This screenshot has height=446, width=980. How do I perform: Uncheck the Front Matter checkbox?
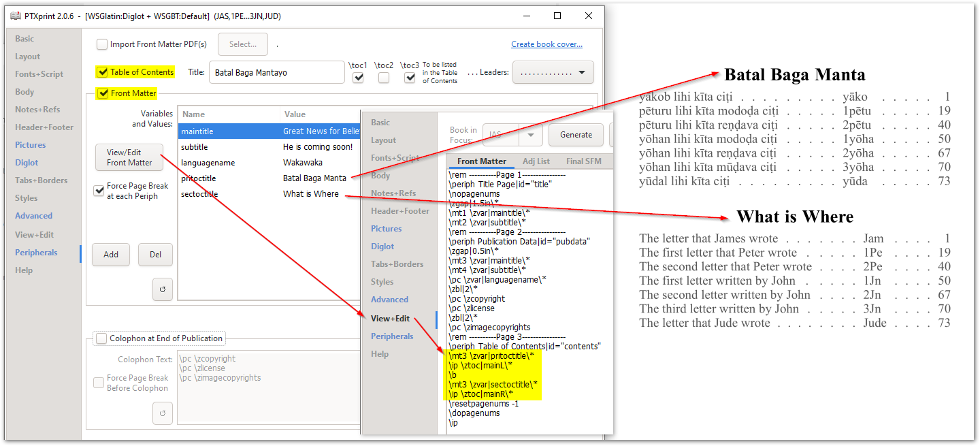(103, 93)
